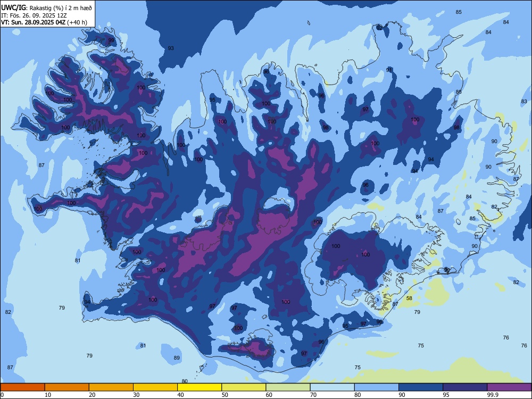The width and height of the screenshot is (532, 399).
Task: Click the bright yellow 40–50 legend swatch
Action: [x=199, y=387]
